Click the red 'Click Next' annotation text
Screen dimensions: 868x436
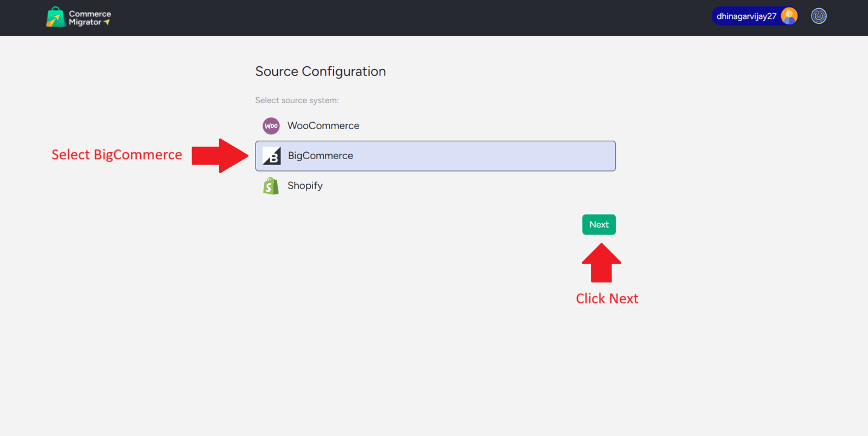tap(607, 299)
